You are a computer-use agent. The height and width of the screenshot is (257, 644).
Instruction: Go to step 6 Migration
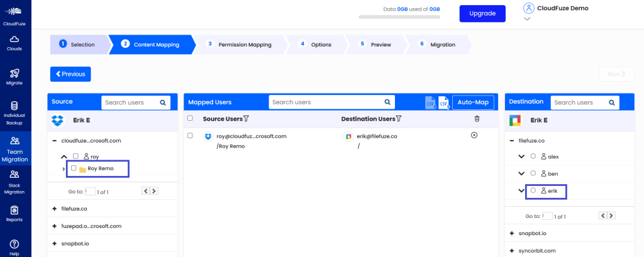click(x=438, y=45)
